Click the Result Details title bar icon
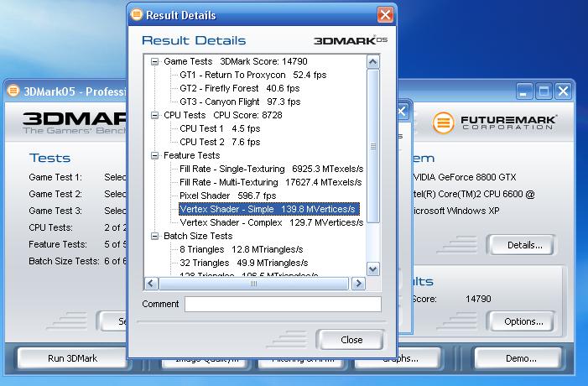 tap(137, 14)
